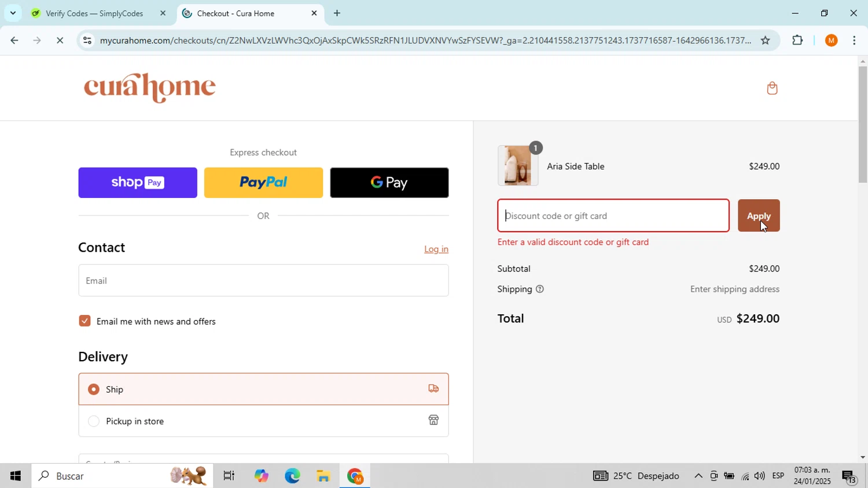Click the Aria Side Table product thumbnail
The width and height of the screenshot is (868, 488).
[x=518, y=166]
